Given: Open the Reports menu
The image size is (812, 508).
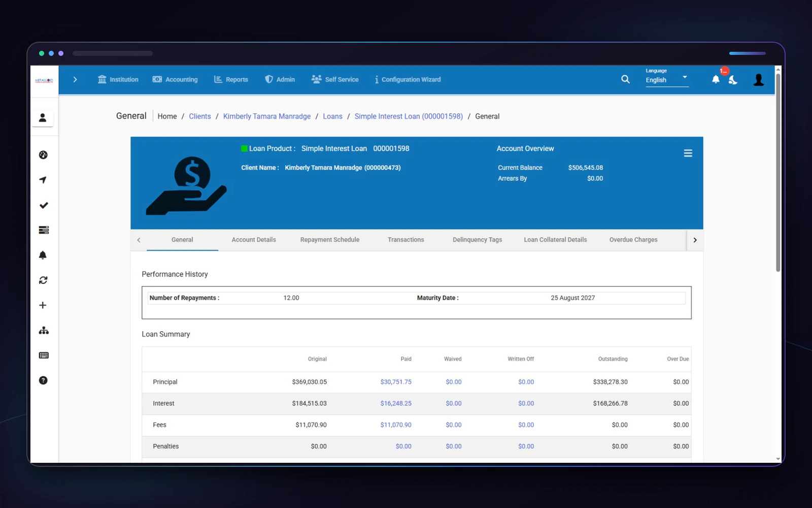Looking at the screenshot, I should pos(231,79).
